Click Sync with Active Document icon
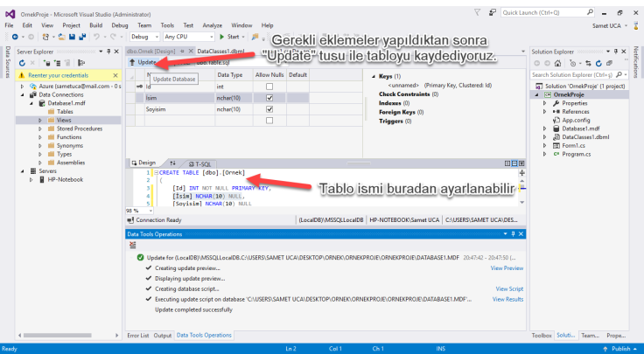 [x=589, y=63]
